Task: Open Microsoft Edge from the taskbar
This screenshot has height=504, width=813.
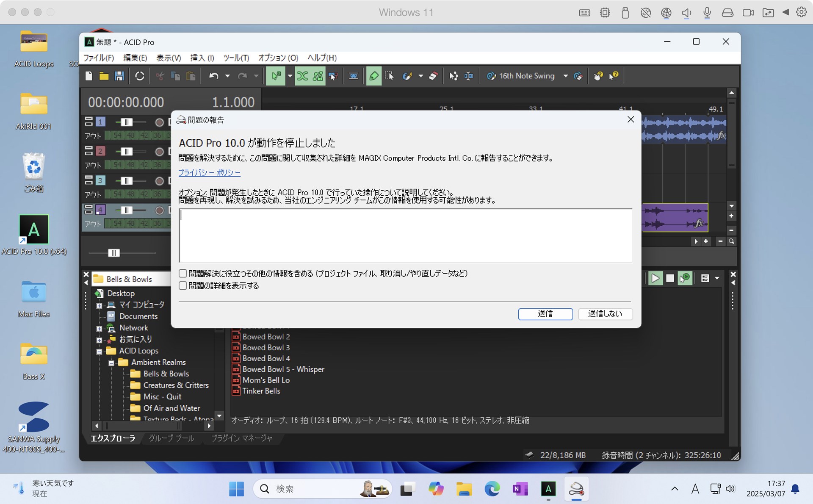Action: click(492, 489)
